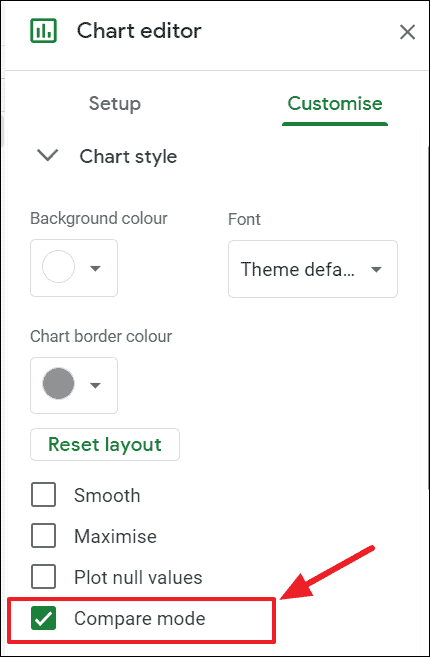430x657 pixels.
Task: Open Background colour dropdown arrow
Action: point(96,268)
